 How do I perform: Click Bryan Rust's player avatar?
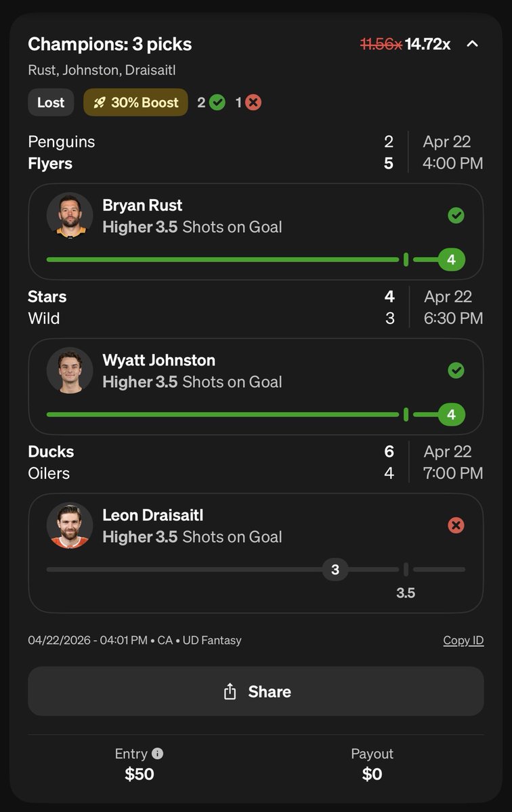click(x=70, y=215)
